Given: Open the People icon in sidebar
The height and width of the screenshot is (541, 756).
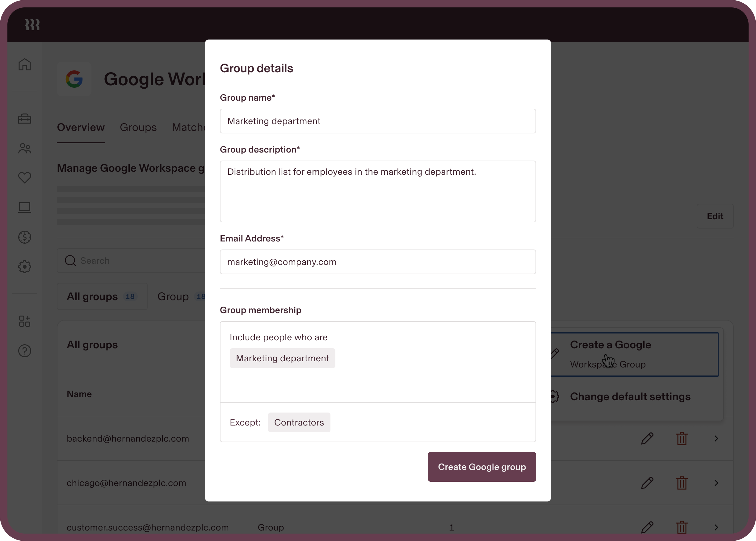Looking at the screenshot, I should (x=25, y=148).
